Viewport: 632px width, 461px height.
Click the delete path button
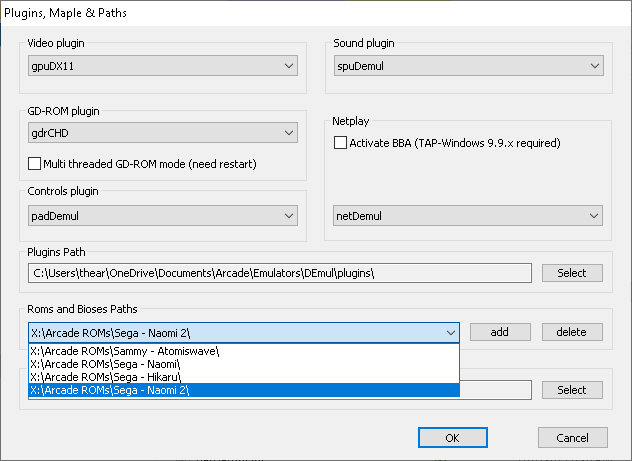(572, 332)
